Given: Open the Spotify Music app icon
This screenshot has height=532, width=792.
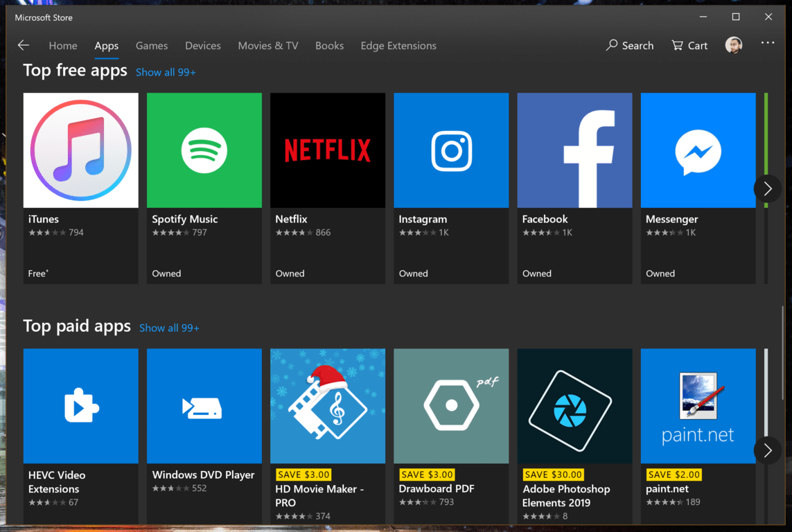Looking at the screenshot, I should click(204, 150).
